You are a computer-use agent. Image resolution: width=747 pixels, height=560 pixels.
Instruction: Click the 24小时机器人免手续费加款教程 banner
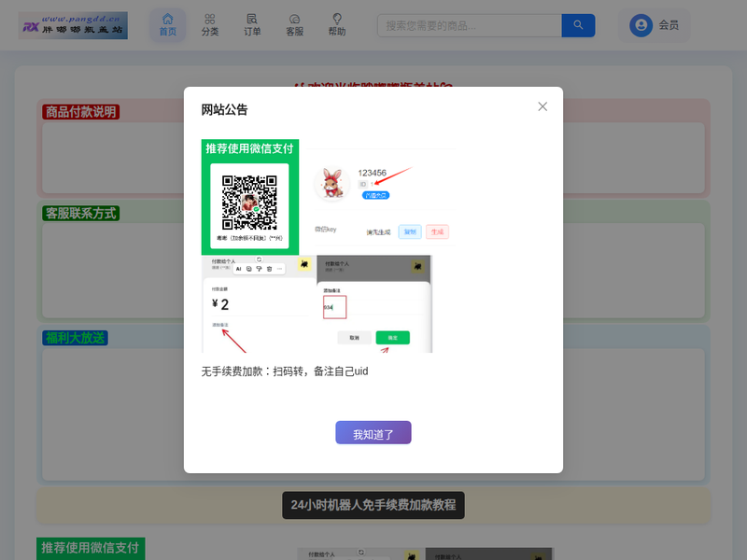373,505
